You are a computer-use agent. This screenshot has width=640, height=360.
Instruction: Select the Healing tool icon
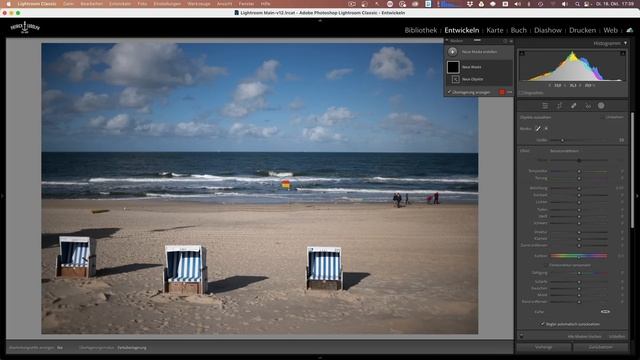(x=573, y=106)
